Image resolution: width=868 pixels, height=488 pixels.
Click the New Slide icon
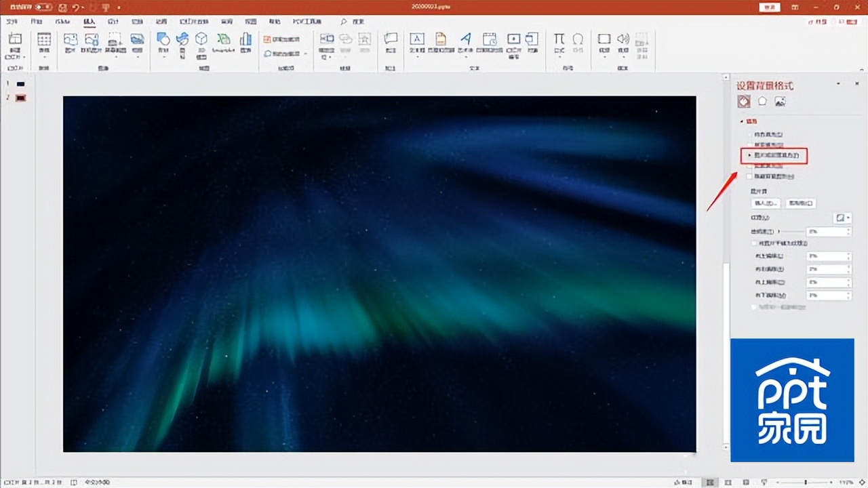15,40
